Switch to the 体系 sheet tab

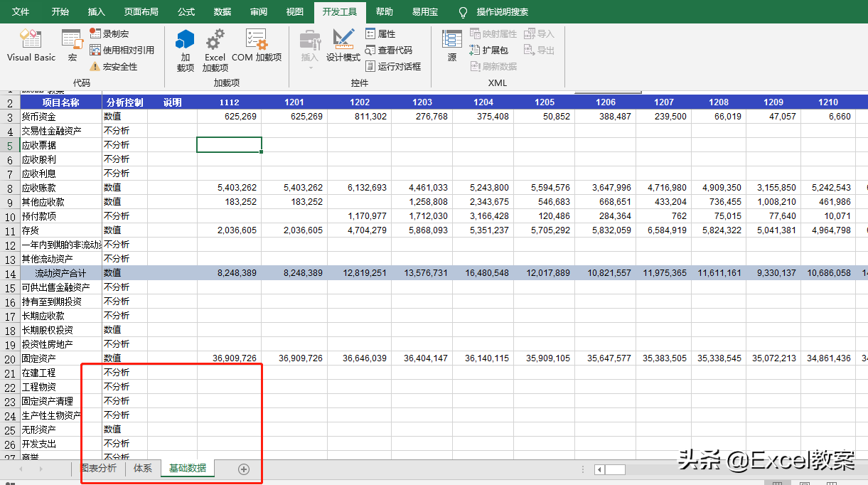(143, 468)
